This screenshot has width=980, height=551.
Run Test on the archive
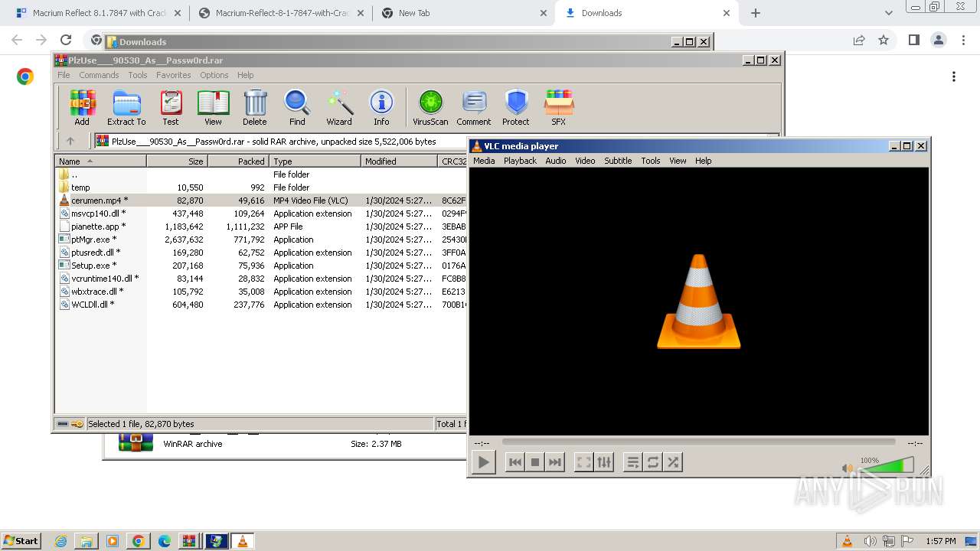(171, 107)
